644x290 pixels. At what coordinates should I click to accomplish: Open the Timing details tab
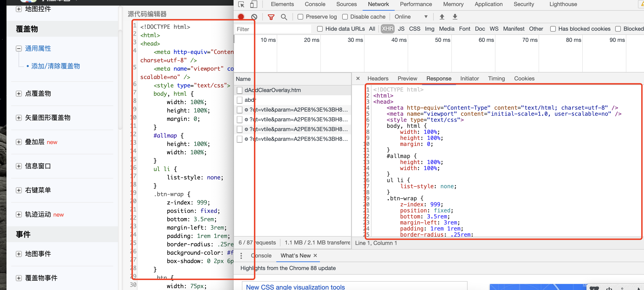[x=496, y=78]
